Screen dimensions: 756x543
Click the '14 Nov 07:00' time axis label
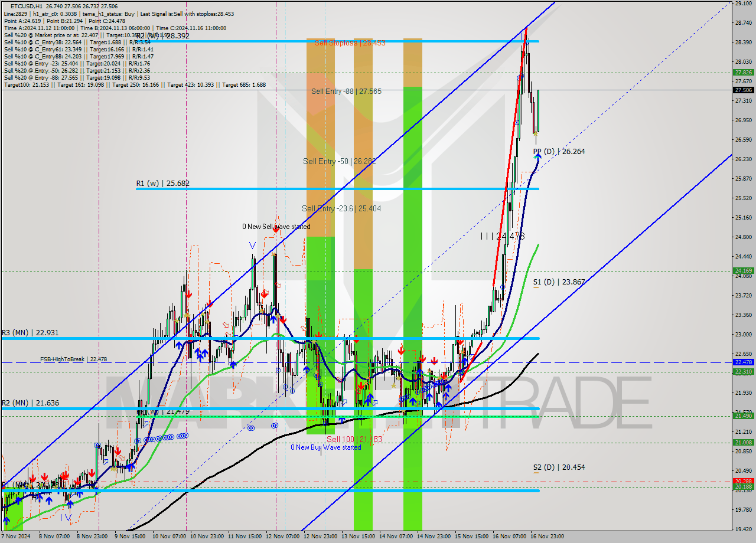[395, 537]
